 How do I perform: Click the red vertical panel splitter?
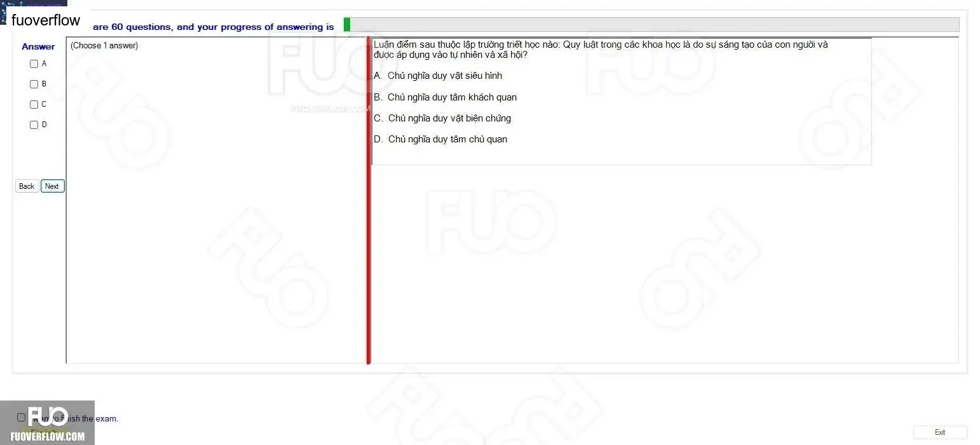click(x=368, y=200)
